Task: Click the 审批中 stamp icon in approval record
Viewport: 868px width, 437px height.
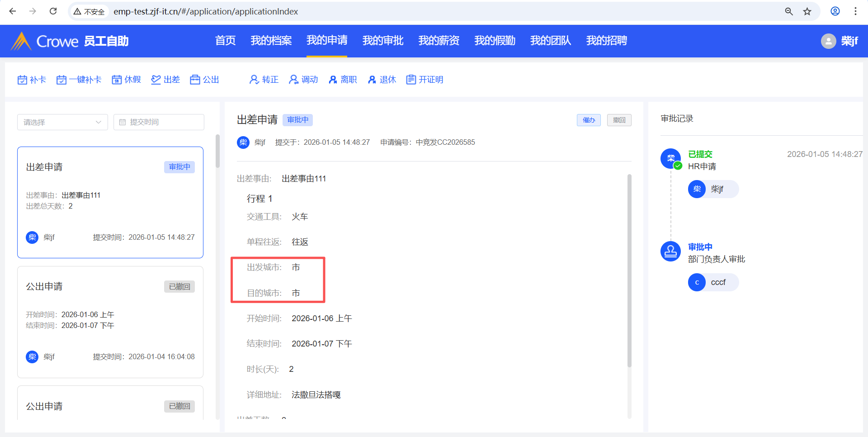Action: (670, 251)
